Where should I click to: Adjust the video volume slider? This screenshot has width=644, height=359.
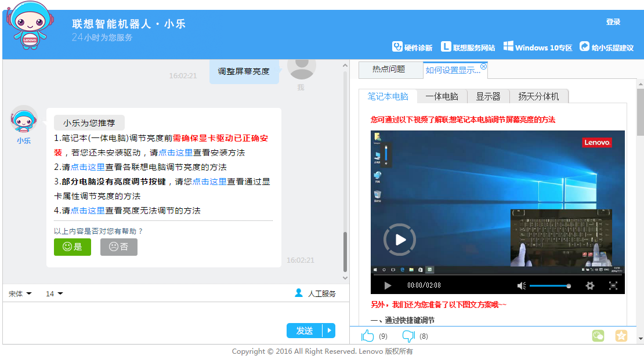click(550, 286)
